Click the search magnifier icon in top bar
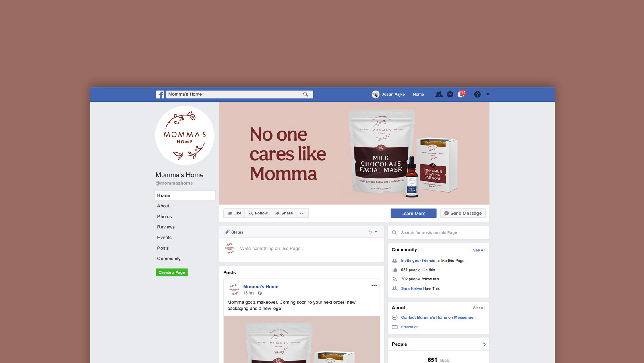Viewport: 644px width, 363px height. (x=306, y=94)
